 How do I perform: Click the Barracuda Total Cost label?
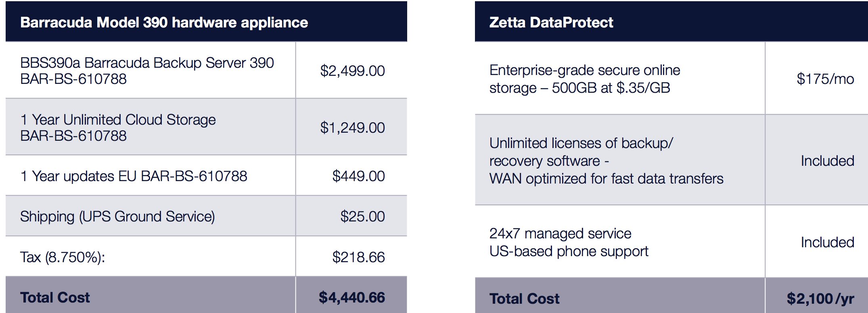[x=55, y=298]
